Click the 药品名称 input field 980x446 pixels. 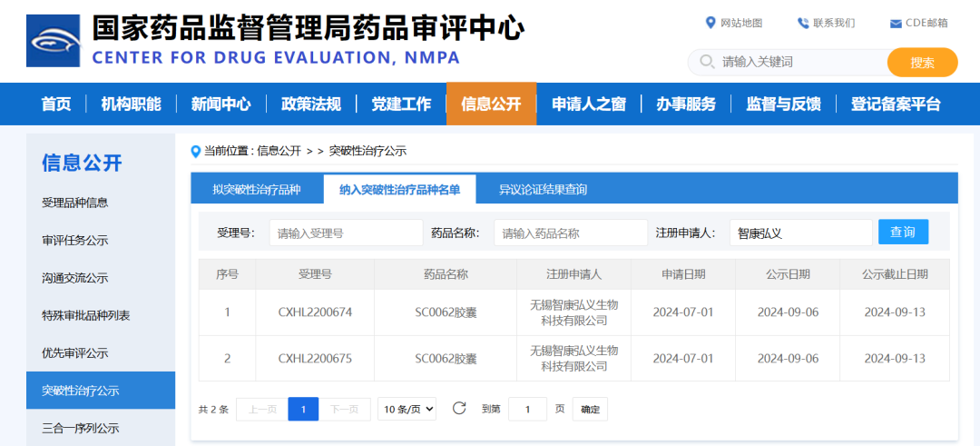pos(571,233)
